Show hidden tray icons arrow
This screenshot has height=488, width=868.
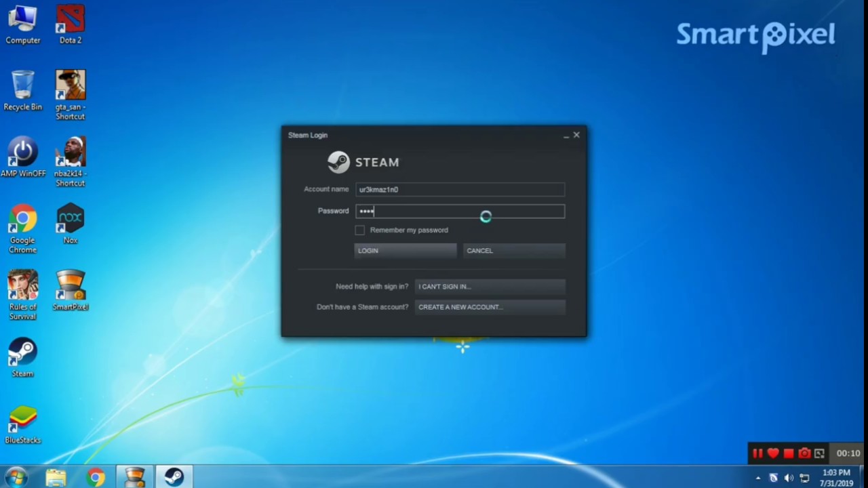758,478
